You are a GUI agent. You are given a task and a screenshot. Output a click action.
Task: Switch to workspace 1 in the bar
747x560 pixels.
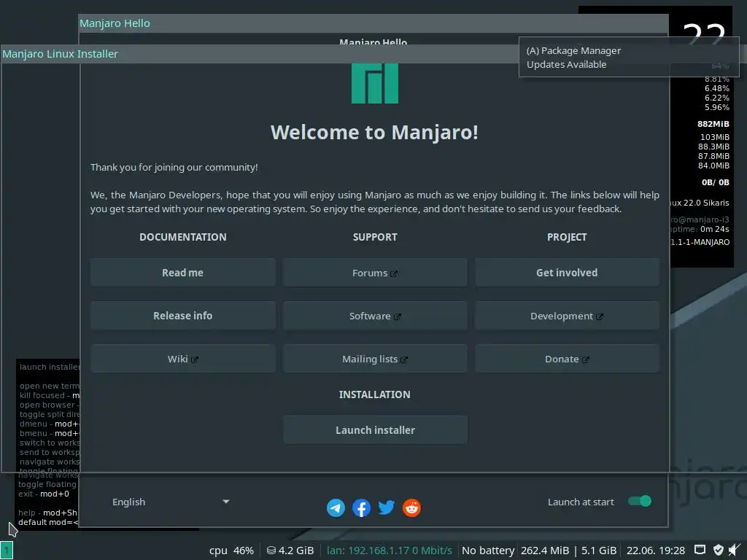[x=7, y=551]
